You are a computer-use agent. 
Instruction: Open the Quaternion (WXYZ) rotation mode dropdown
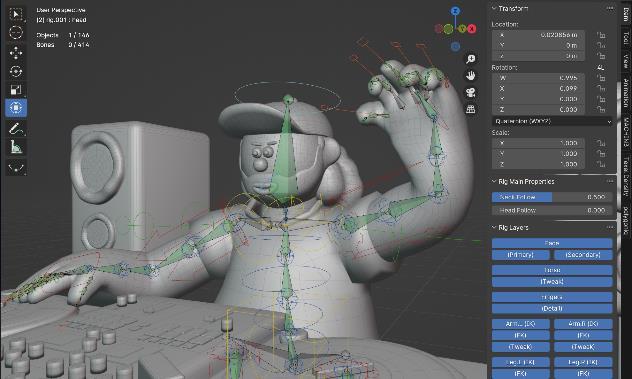(x=552, y=121)
